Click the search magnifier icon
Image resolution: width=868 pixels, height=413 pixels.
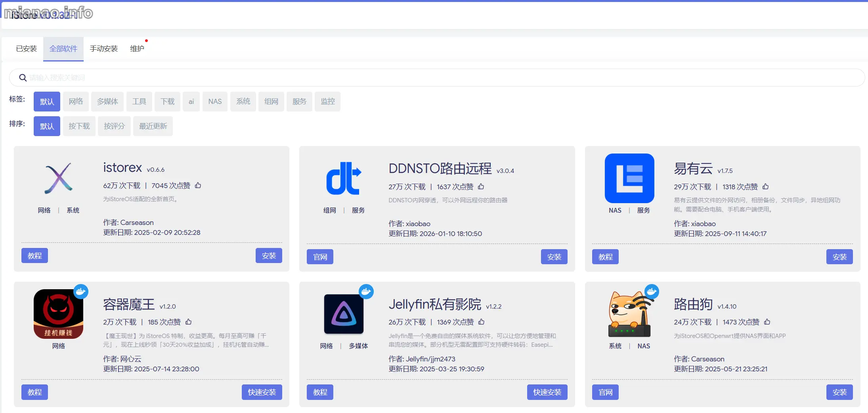tap(23, 77)
